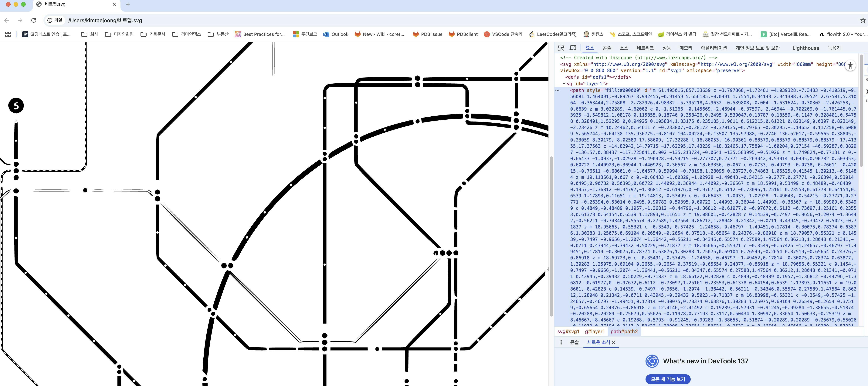Go forward to next page
Screen dimensions: 868x386
(20, 21)
